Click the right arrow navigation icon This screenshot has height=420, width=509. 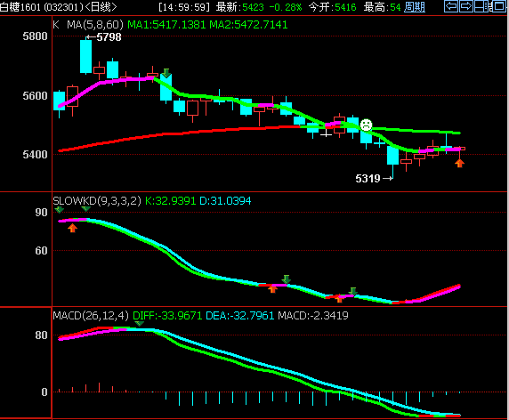point(465,6)
